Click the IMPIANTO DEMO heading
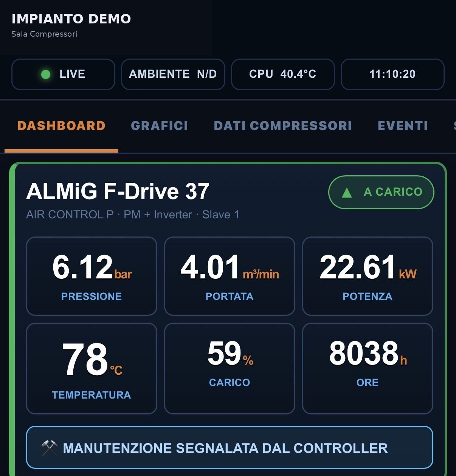 point(71,19)
